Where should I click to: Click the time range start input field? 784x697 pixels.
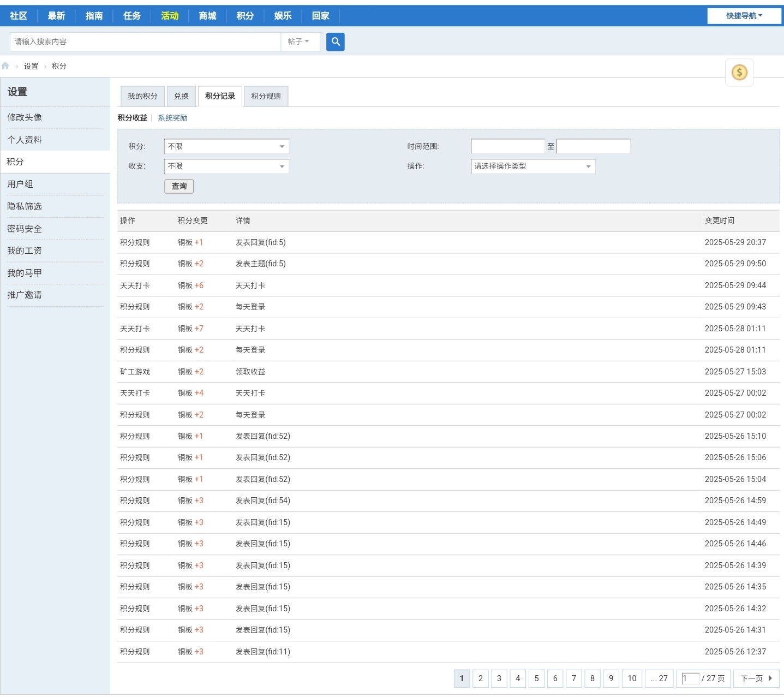tap(507, 146)
